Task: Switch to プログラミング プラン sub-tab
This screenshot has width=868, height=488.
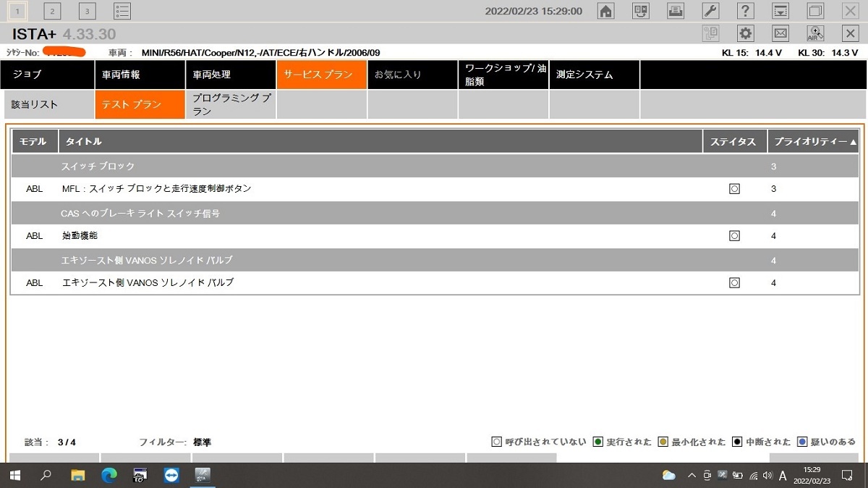Action: (x=230, y=104)
